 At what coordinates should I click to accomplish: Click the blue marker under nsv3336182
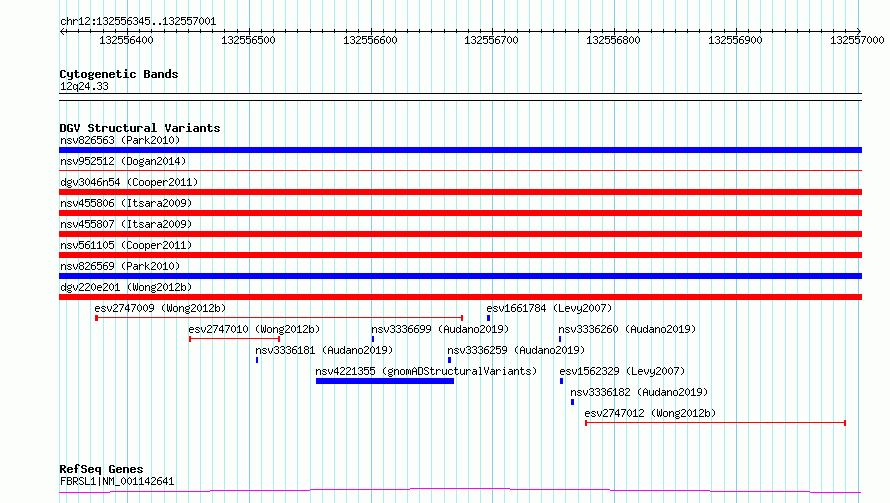(573, 402)
